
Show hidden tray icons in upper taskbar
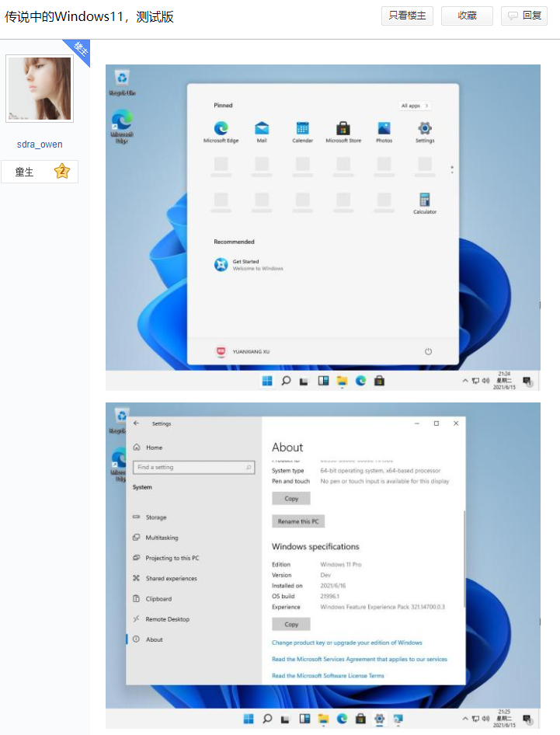pyautogui.click(x=465, y=381)
